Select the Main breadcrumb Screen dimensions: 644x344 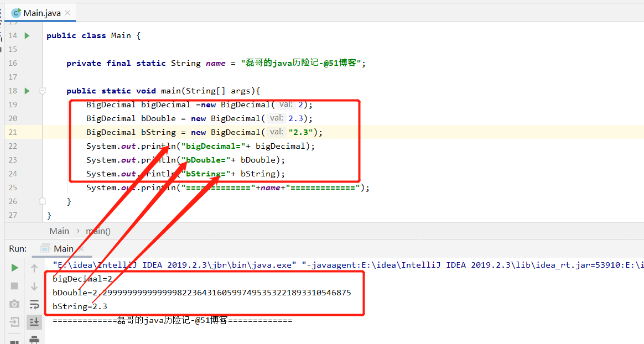point(59,231)
